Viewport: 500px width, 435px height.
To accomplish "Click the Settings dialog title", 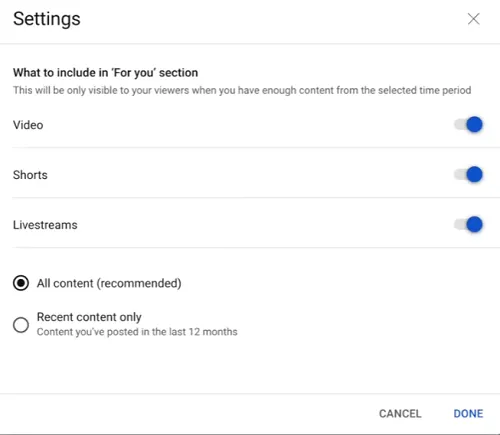I will click(47, 19).
